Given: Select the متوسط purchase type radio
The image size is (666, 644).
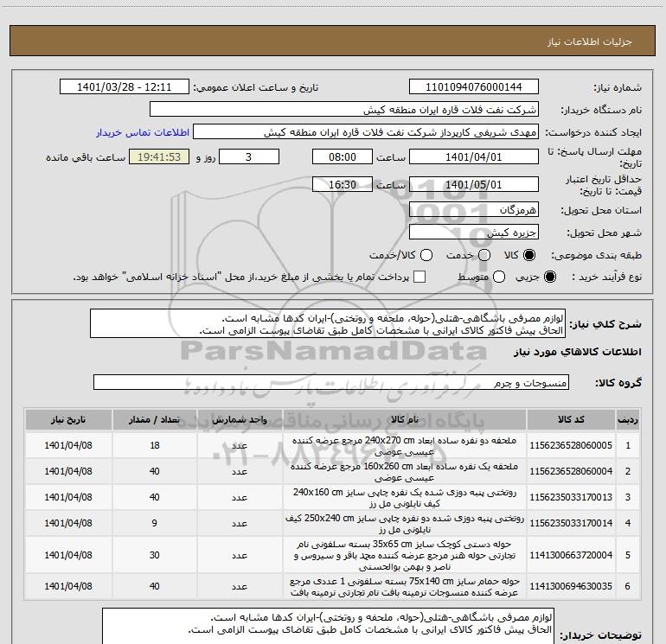Looking at the screenshot, I should 499,277.
